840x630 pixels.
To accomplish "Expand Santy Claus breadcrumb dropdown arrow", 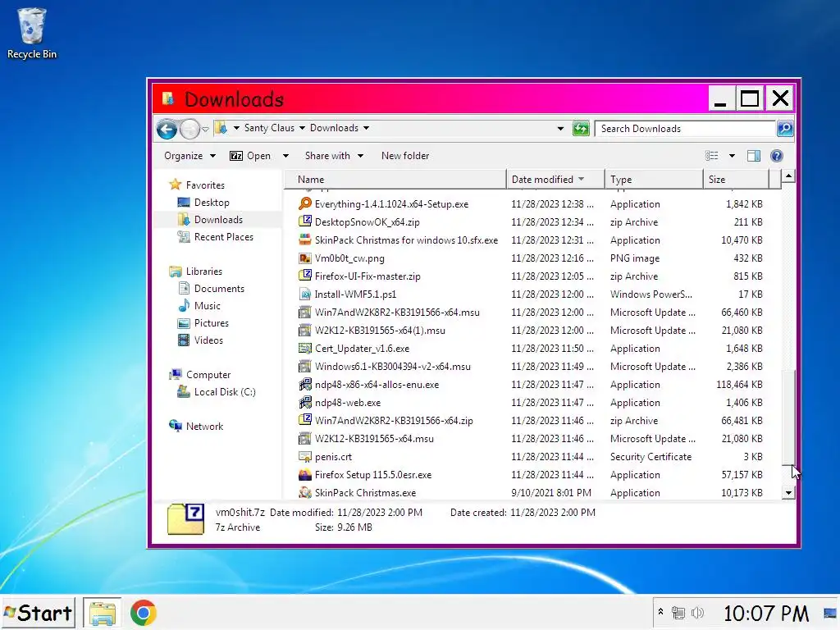I will pos(302,128).
